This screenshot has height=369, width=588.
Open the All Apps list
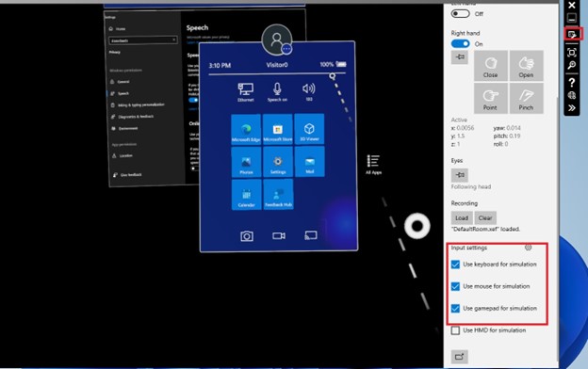(373, 165)
